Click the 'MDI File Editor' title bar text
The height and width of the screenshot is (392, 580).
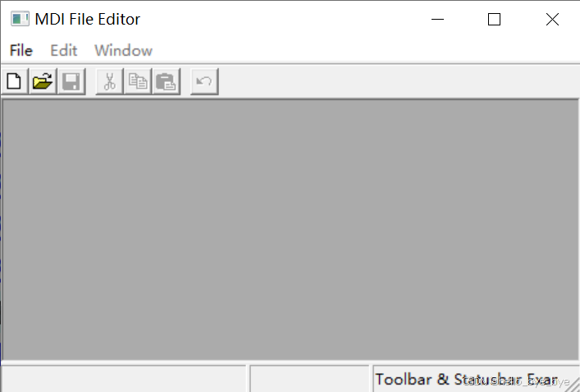point(88,19)
